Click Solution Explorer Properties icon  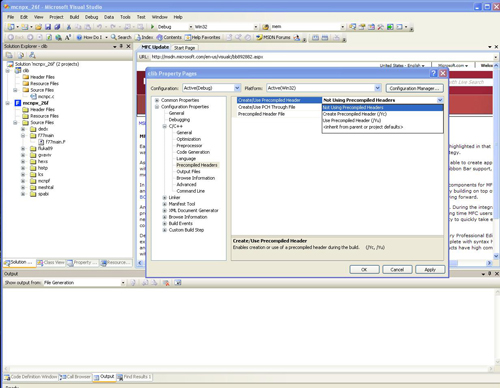tap(9, 55)
